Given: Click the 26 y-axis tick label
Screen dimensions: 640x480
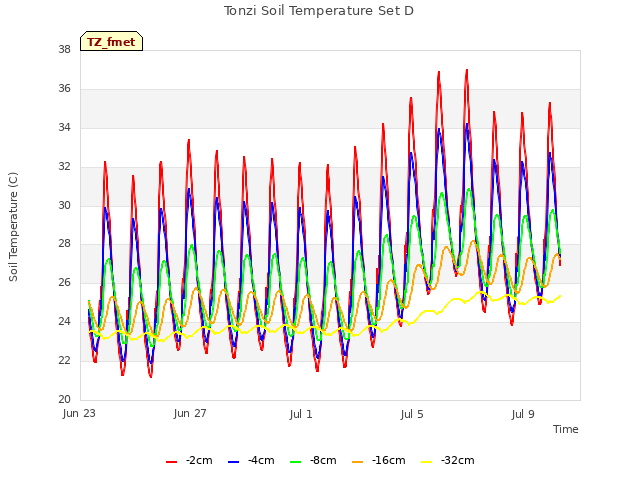Looking at the screenshot, I should (64, 282).
